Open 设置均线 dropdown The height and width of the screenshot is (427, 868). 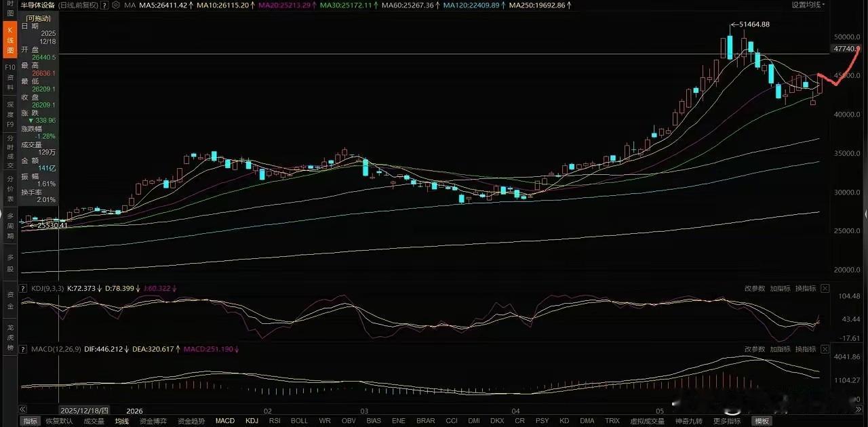[x=808, y=5]
